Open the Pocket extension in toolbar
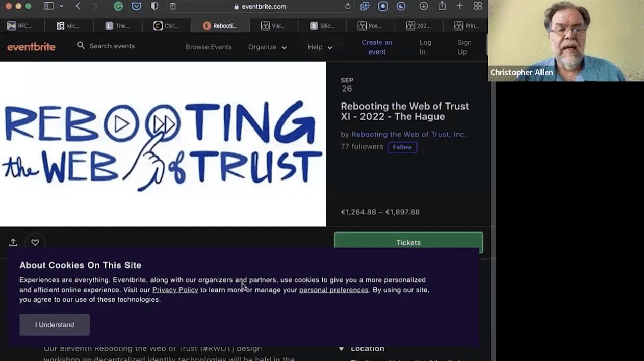Viewport: 644px width, 361px height. pos(136,6)
